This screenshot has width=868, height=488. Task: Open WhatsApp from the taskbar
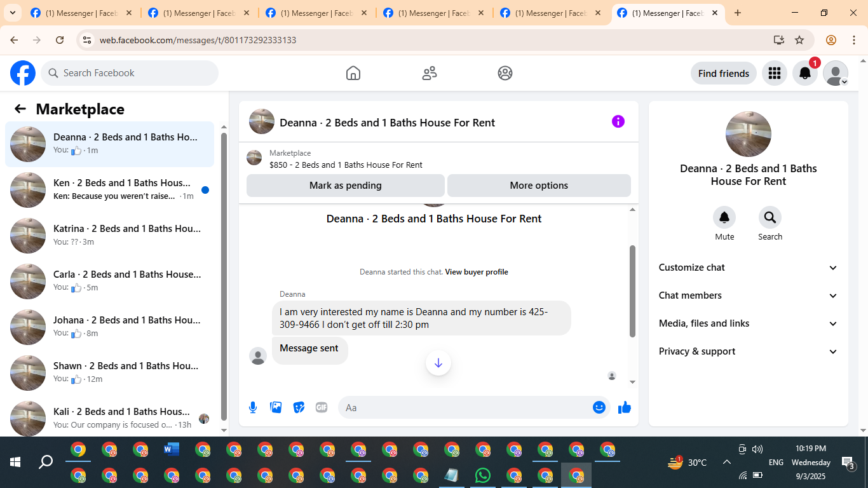tap(483, 475)
